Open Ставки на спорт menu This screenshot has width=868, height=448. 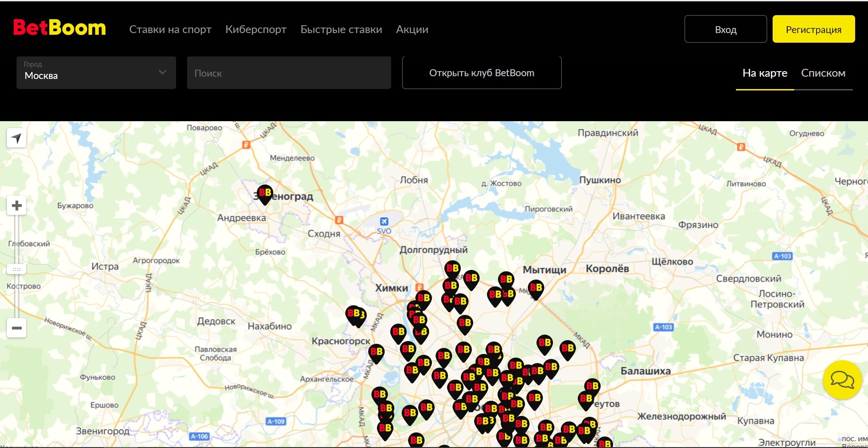coord(170,29)
